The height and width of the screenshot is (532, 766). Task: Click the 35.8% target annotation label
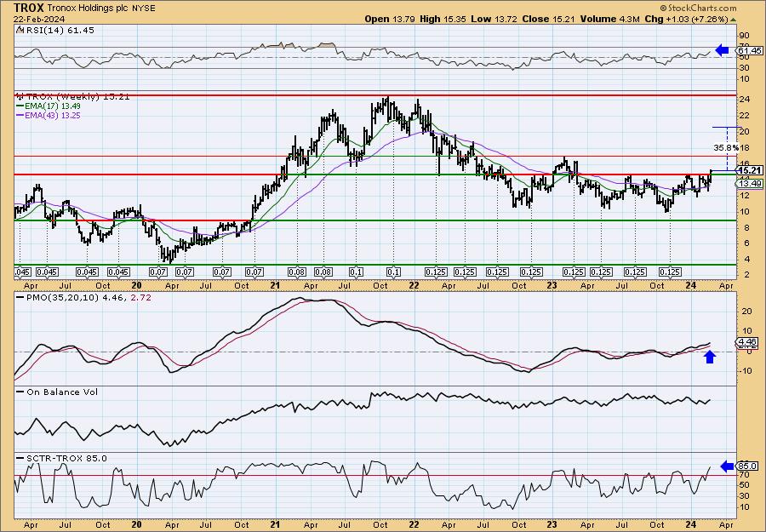tap(725, 147)
